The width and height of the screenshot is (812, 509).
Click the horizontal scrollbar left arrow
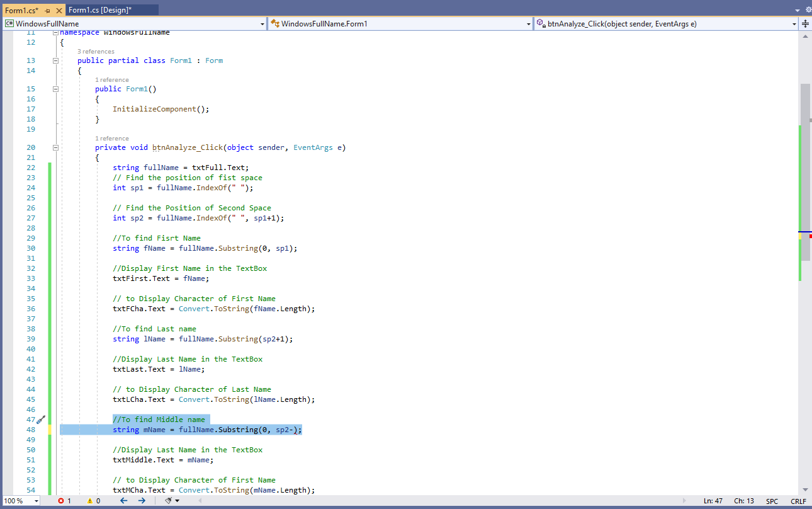tap(200, 501)
